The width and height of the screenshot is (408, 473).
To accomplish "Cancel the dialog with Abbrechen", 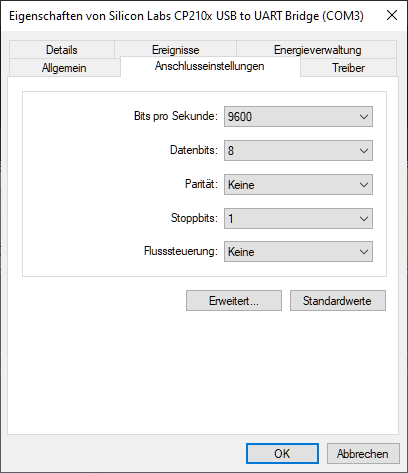I will pyautogui.click(x=363, y=453).
